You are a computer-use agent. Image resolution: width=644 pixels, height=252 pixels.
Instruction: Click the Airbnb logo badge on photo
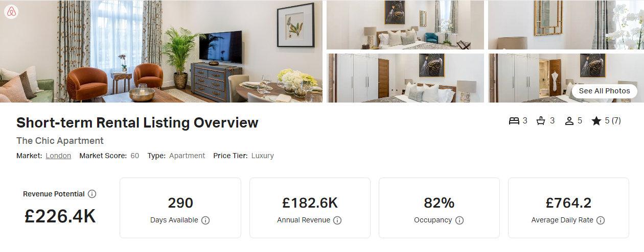coord(11,11)
